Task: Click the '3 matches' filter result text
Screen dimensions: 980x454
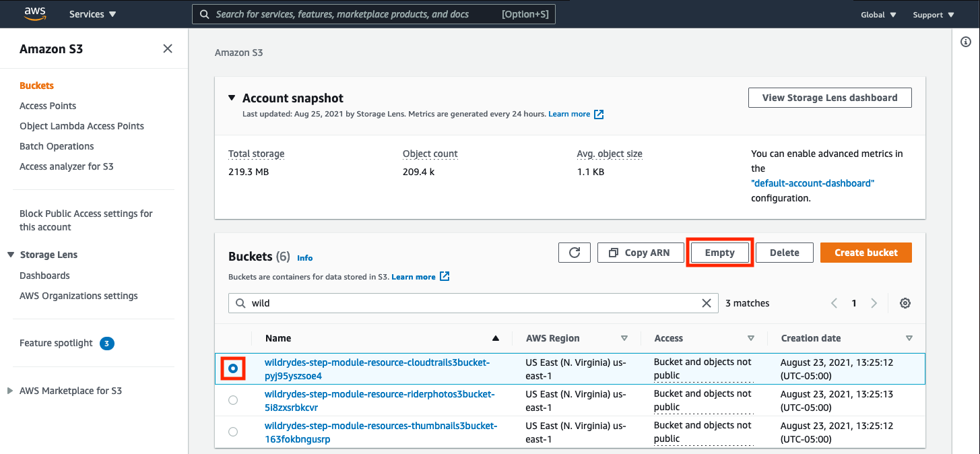Action: pos(747,303)
